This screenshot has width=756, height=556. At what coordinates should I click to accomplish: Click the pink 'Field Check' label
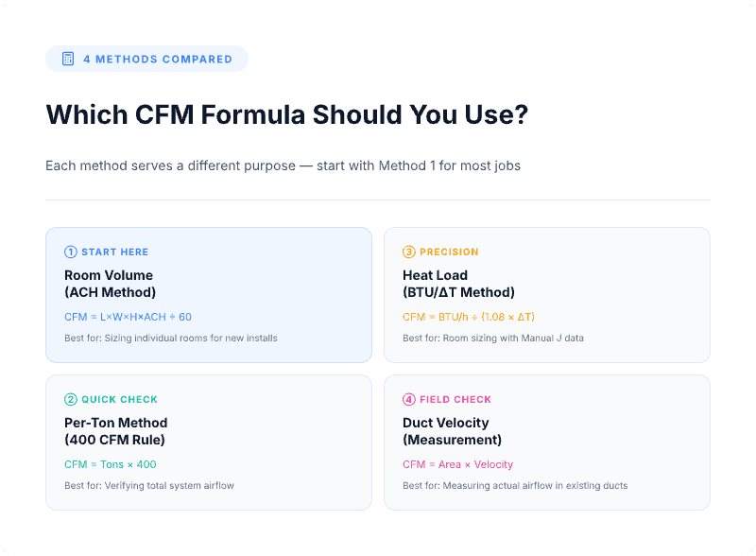point(455,400)
